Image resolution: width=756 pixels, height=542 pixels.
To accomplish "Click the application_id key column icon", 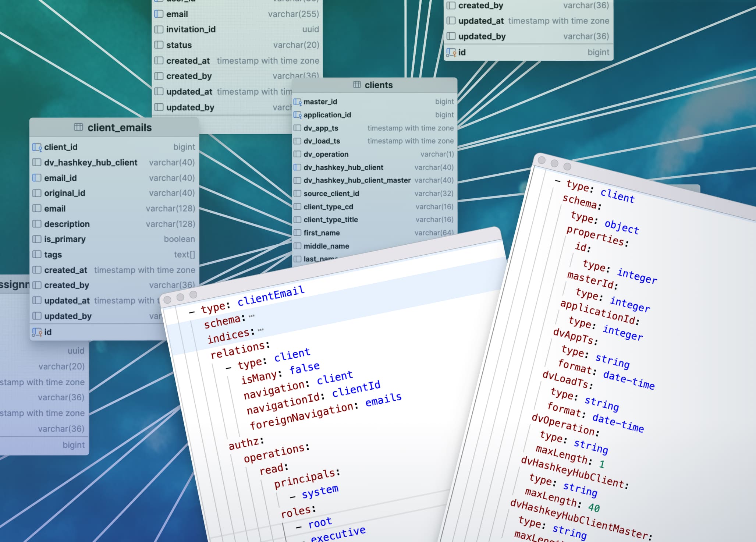I will (x=297, y=115).
